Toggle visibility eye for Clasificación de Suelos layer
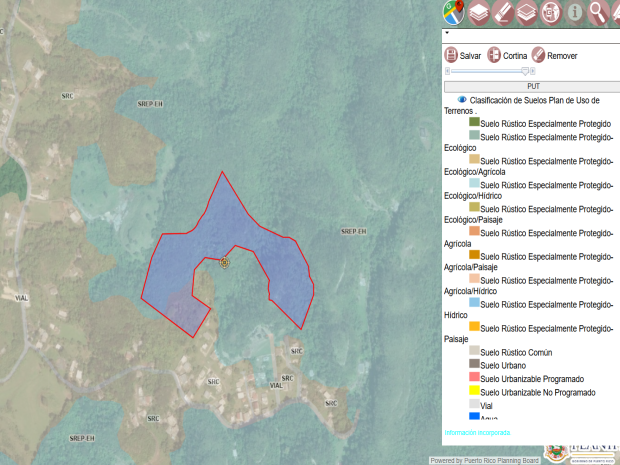Screen dimensions: 620x465 click(462, 100)
